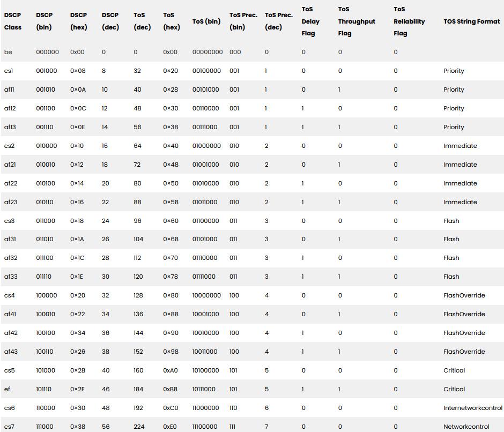Image resolution: width=504 pixels, height=432 pixels.
Task: Select the ToS (bin) column header
Action: coord(206,21)
